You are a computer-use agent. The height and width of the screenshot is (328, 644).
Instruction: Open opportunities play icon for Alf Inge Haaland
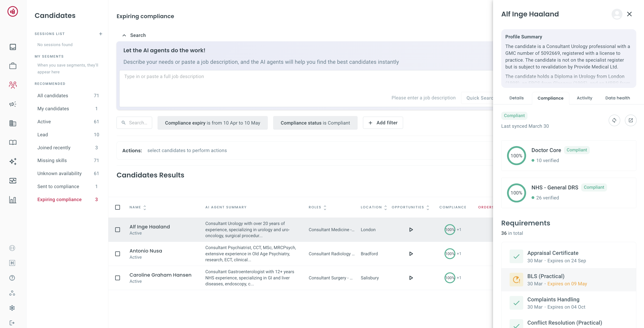(x=411, y=229)
